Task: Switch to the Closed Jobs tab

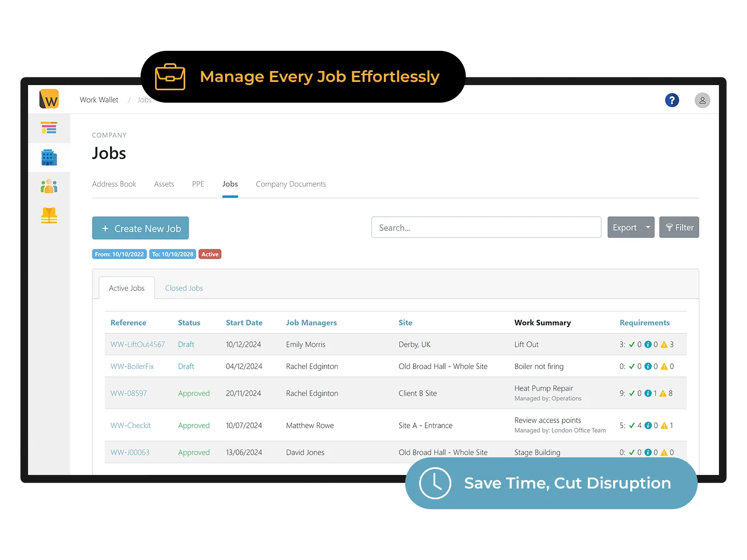Action: (x=184, y=288)
